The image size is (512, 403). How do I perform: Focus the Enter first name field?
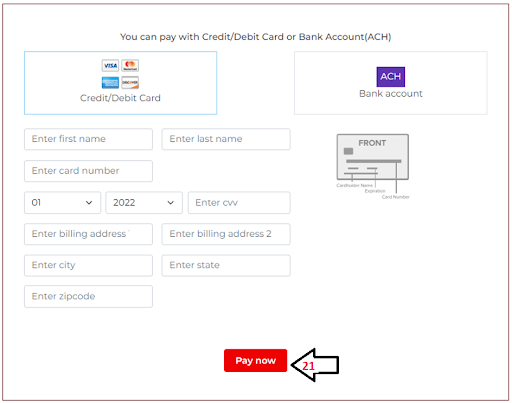(x=88, y=139)
